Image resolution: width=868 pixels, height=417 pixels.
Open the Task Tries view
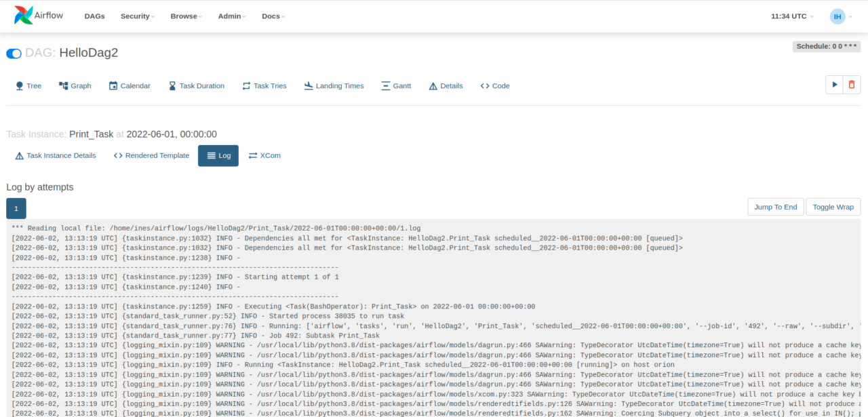click(264, 85)
